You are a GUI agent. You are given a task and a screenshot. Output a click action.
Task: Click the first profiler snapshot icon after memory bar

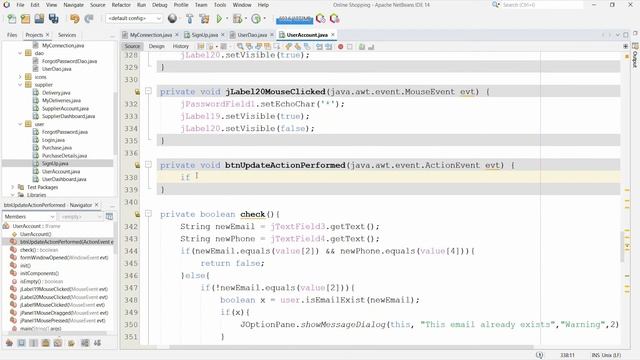(321, 18)
